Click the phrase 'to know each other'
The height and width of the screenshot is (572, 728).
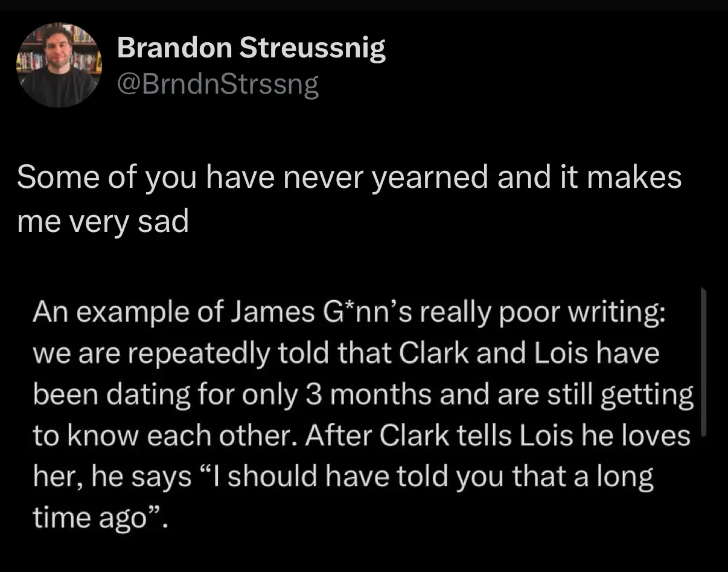coord(165,435)
